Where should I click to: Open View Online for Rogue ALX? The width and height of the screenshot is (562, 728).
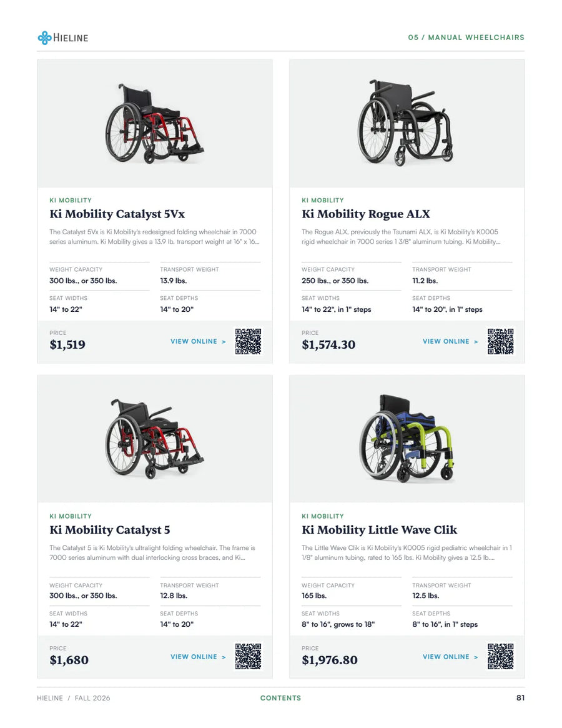point(450,341)
